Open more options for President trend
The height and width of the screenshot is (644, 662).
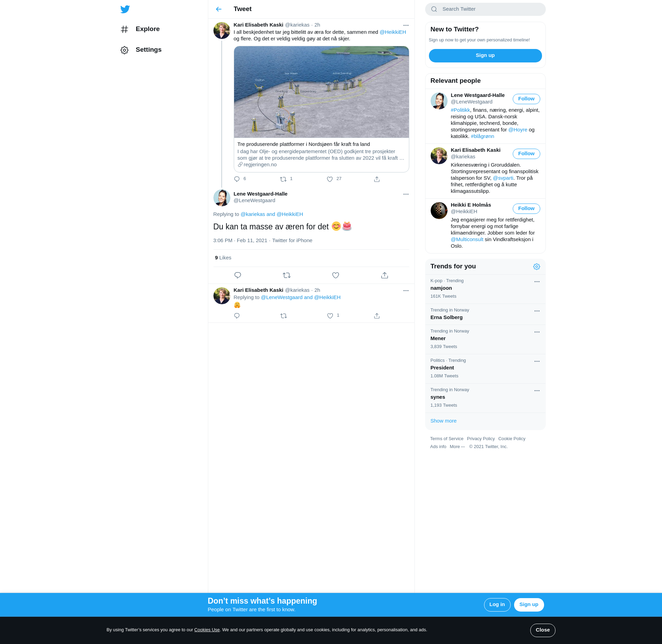pos(537,361)
